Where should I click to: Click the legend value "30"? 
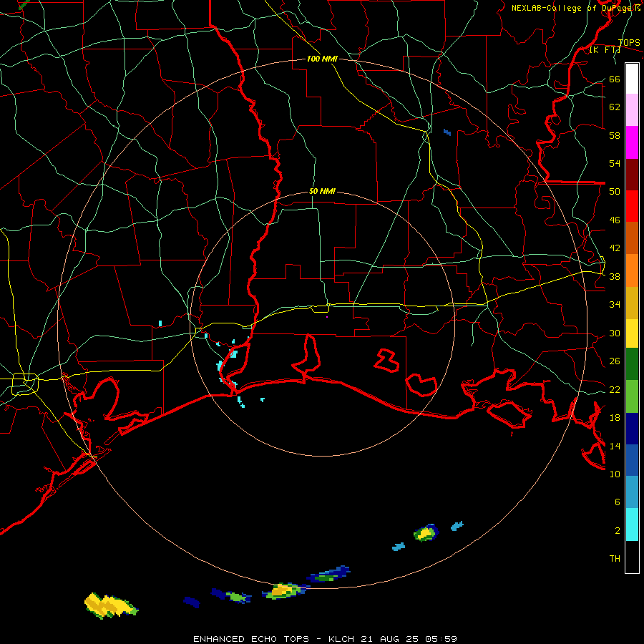point(615,333)
